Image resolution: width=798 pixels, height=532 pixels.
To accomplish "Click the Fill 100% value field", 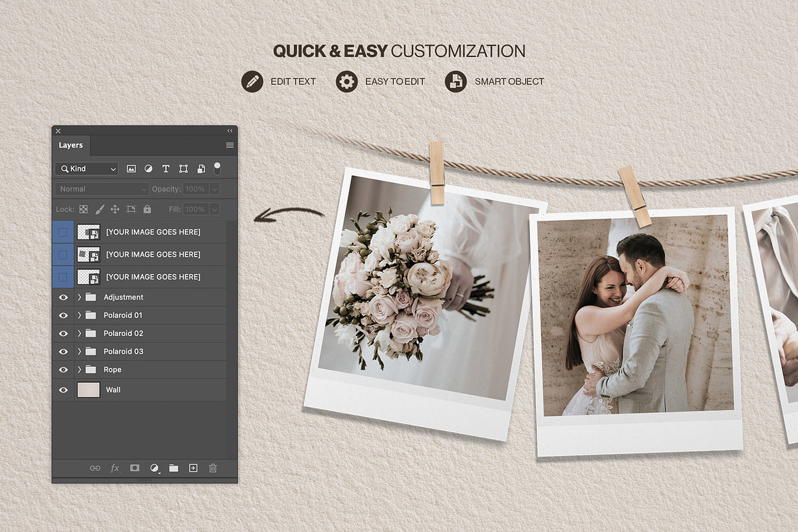I will [x=196, y=209].
